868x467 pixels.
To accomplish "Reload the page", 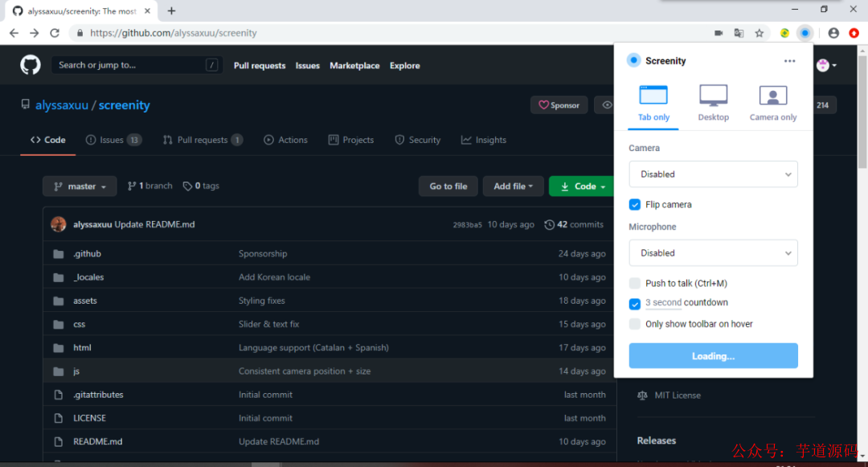I will pyautogui.click(x=55, y=33).
